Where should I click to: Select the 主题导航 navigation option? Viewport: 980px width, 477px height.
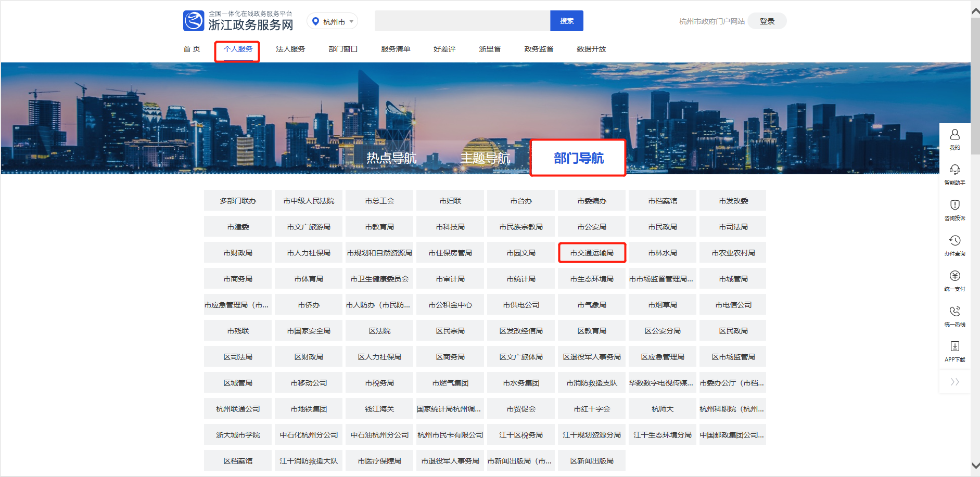click(x=485, y=158)
